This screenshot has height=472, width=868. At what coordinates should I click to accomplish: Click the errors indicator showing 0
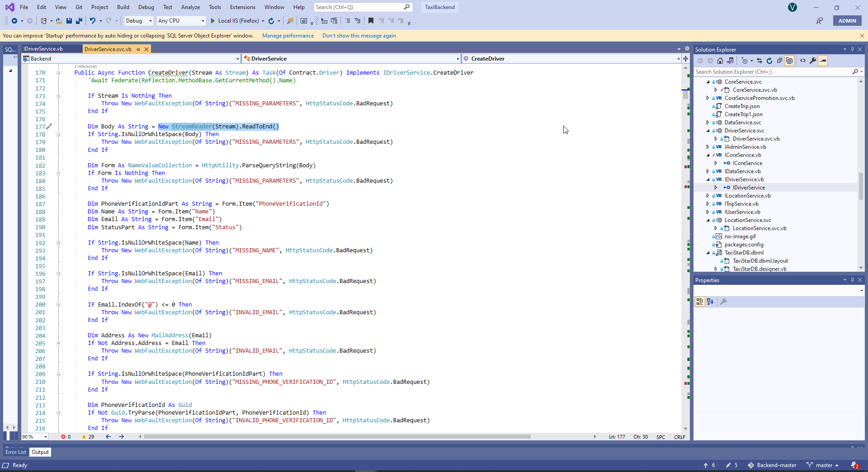[66, 437]
